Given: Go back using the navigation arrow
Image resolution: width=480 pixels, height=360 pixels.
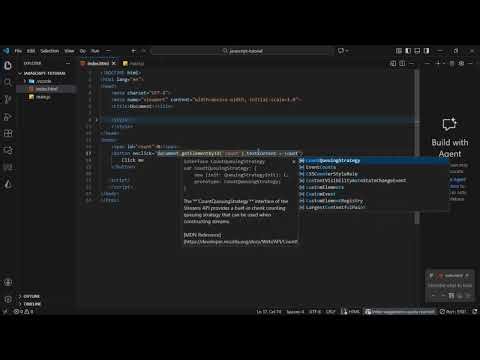Looking at the screenshot, I should pyautogui.click(x=133, y=51).
